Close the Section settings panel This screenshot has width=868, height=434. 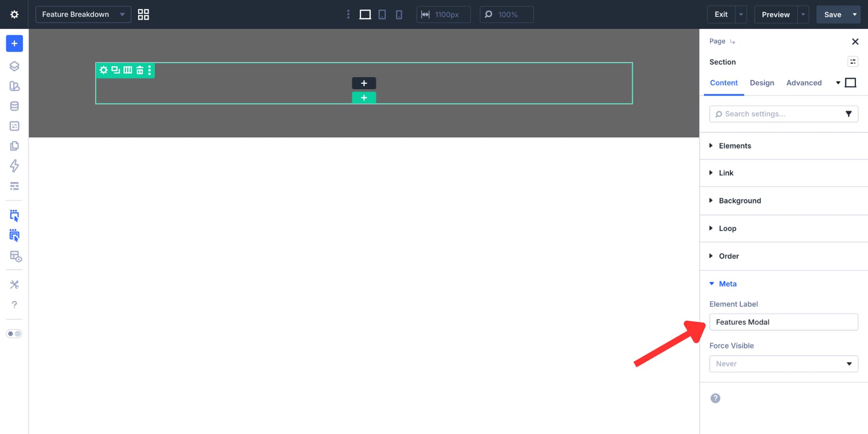point(855,41)
